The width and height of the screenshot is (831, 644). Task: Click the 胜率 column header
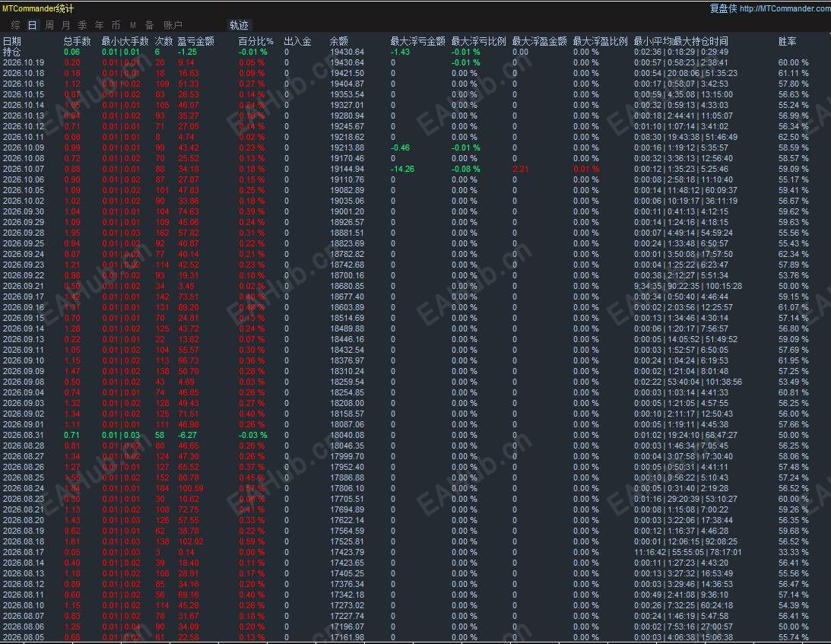click(x=788, y=41)
